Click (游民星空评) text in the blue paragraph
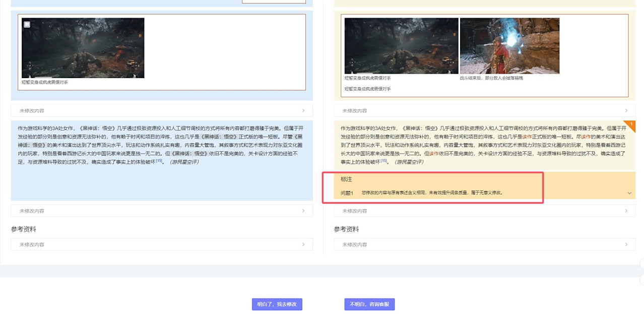Viewport: 644px width, 314px height. click(x=184, y=162)
